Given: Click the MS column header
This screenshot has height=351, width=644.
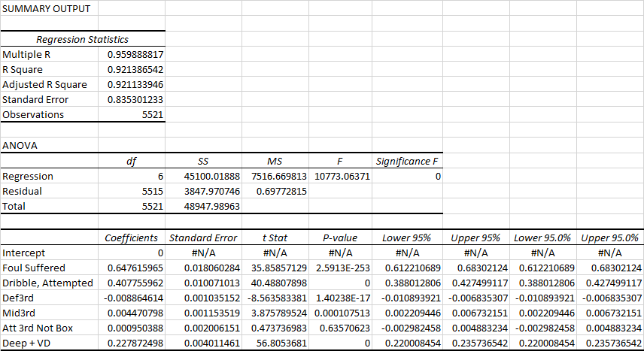Looking at the screenshot, I should pos(275,162).
